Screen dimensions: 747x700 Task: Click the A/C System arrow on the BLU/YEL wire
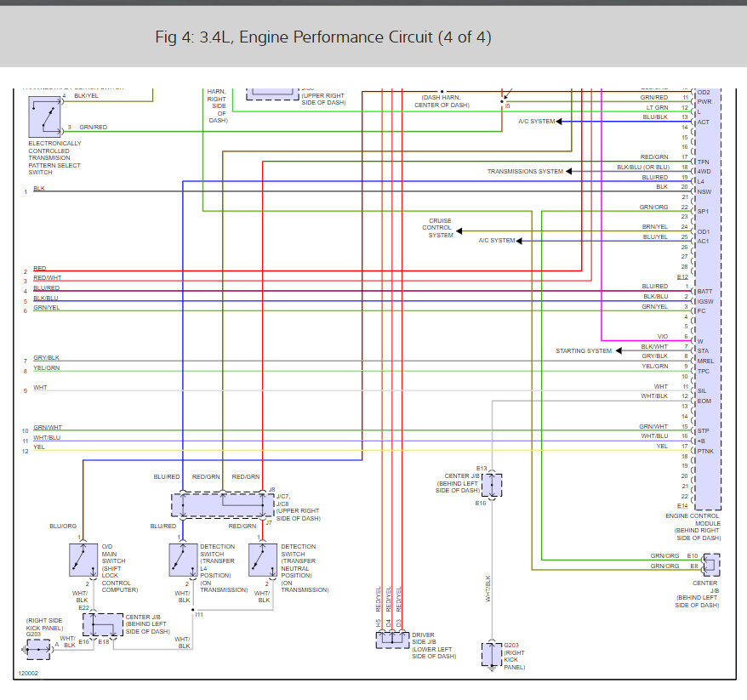(x=519, y=241)
